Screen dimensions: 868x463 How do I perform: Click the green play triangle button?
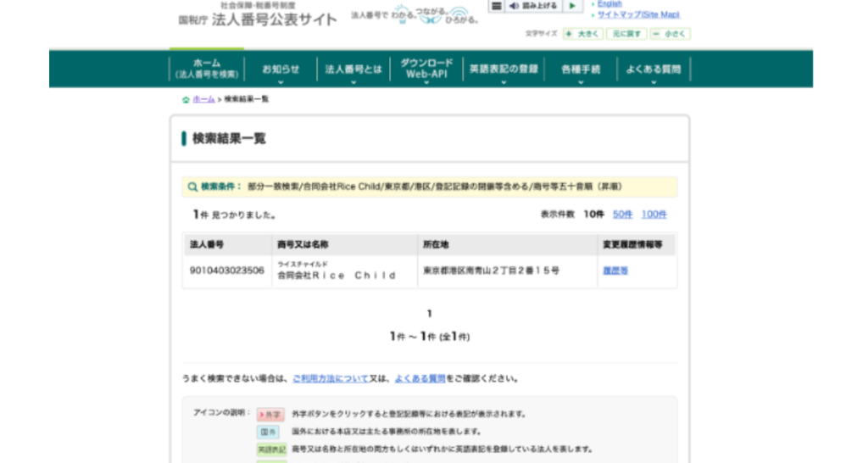574,6
